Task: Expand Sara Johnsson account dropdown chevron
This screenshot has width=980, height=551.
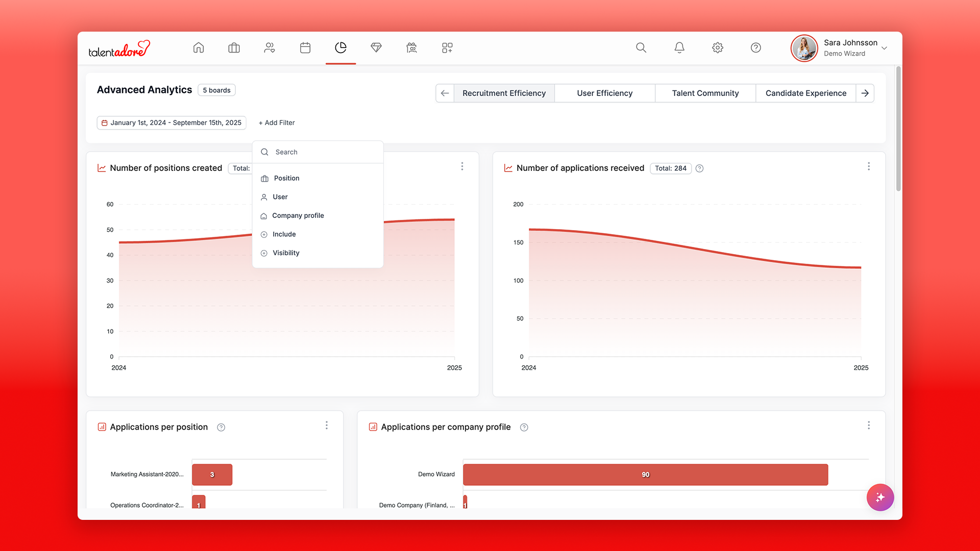Action: pos(885,48)
